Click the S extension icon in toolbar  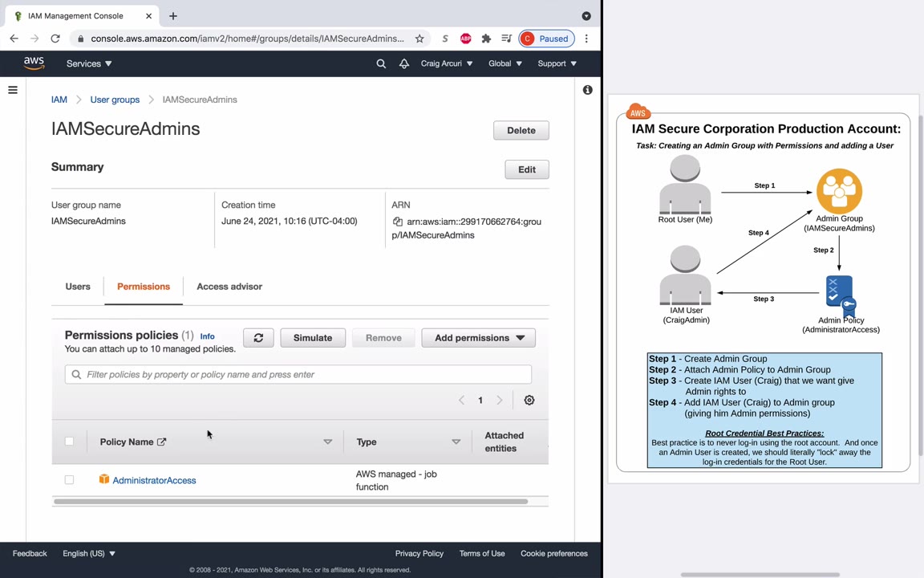pyautogui.click(x=445, y=39)
